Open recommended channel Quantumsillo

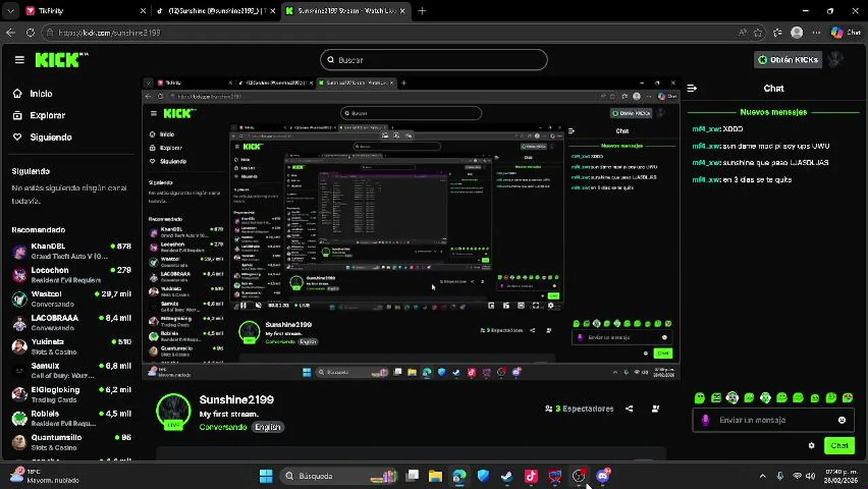click(71, 442)
